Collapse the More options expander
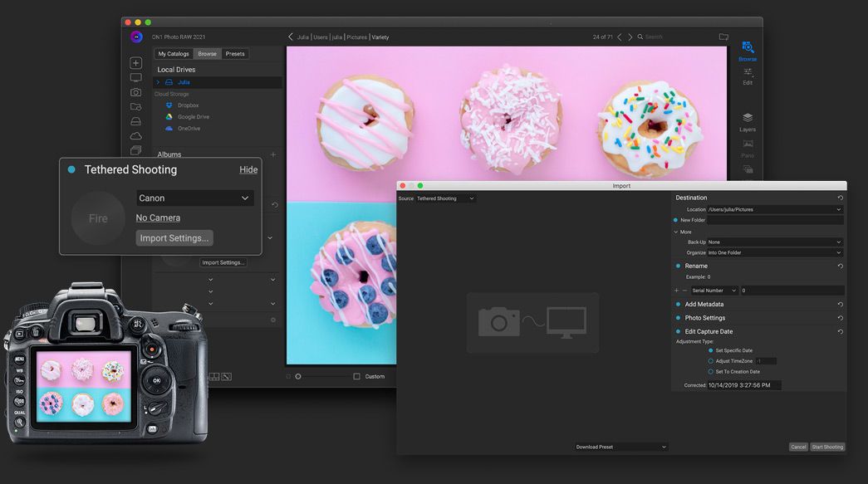Screen dimensions: 868x484 676,232
